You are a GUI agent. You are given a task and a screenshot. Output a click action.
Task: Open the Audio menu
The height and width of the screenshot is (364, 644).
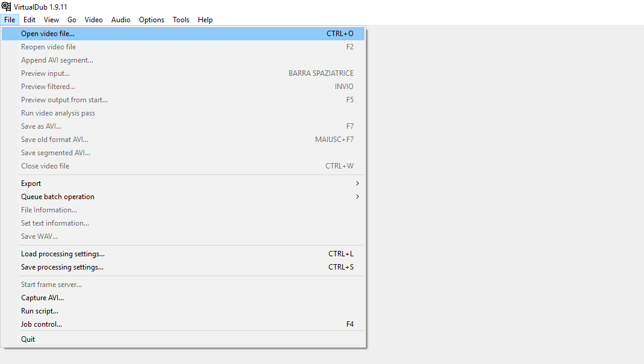pos(121,20)
